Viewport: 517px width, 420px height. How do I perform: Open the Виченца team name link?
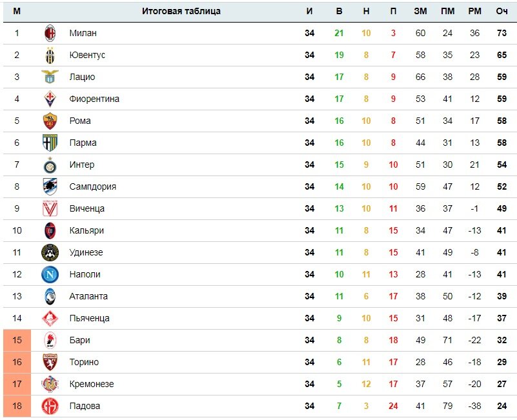click(x=86, y=208)
